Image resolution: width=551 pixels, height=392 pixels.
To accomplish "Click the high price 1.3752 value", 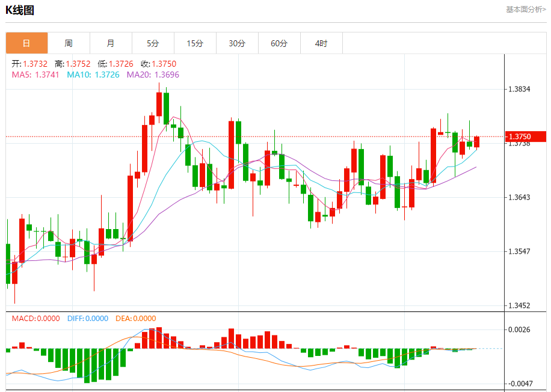I will click(x=78, y=64).
